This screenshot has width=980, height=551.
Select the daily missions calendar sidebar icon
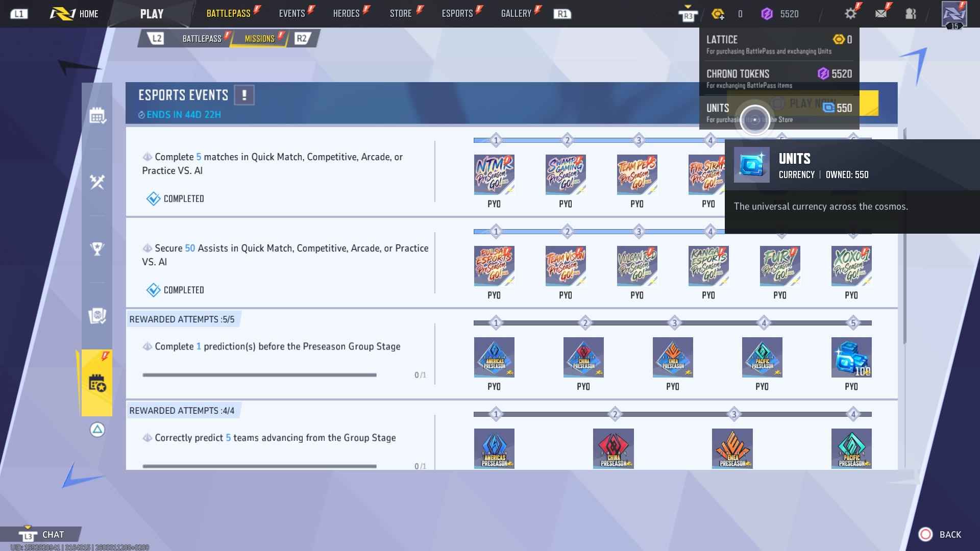pos(97,116)
